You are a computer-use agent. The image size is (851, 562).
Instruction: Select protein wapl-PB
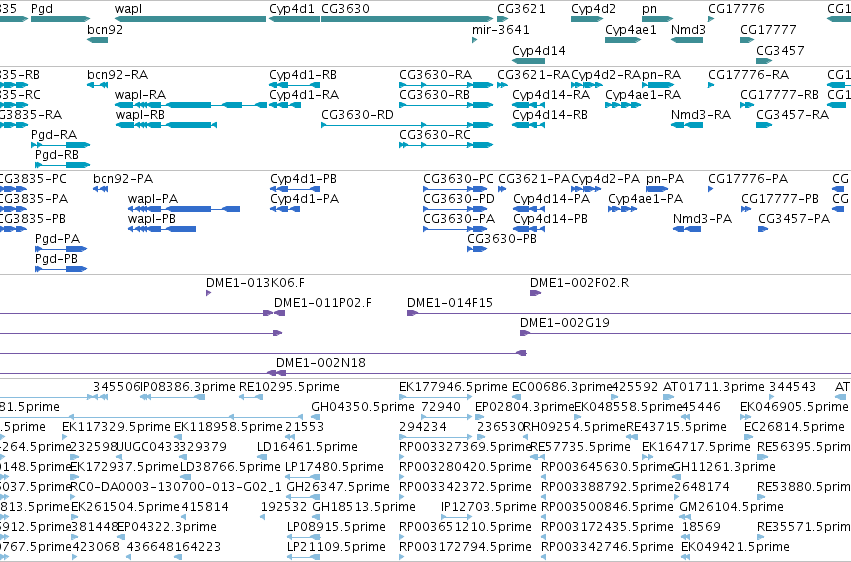pyautogui.click(x=151, y=219)
